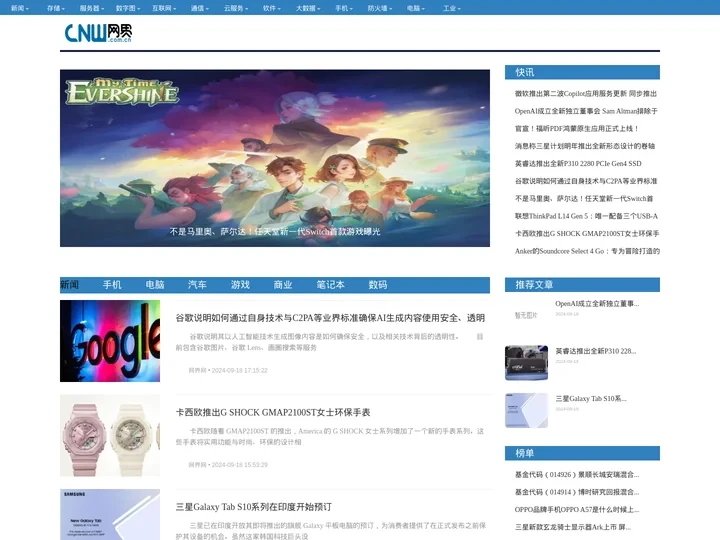The width and height of the screenshot is (720, 540).
Task: Open 快讯 item 福昕PDF鸿蒙原生应用
Action: (x=576, y=129)
